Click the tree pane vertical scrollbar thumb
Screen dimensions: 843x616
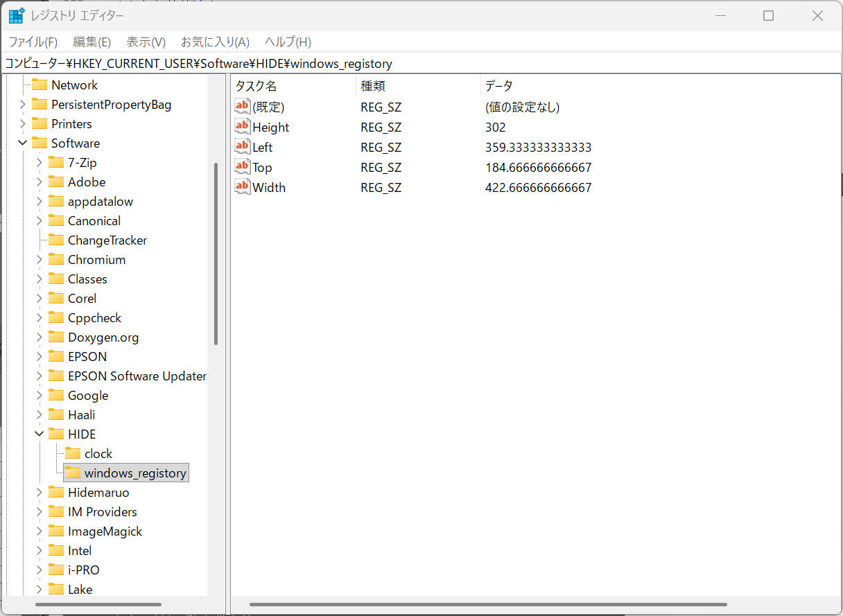(x=216, y=254)
